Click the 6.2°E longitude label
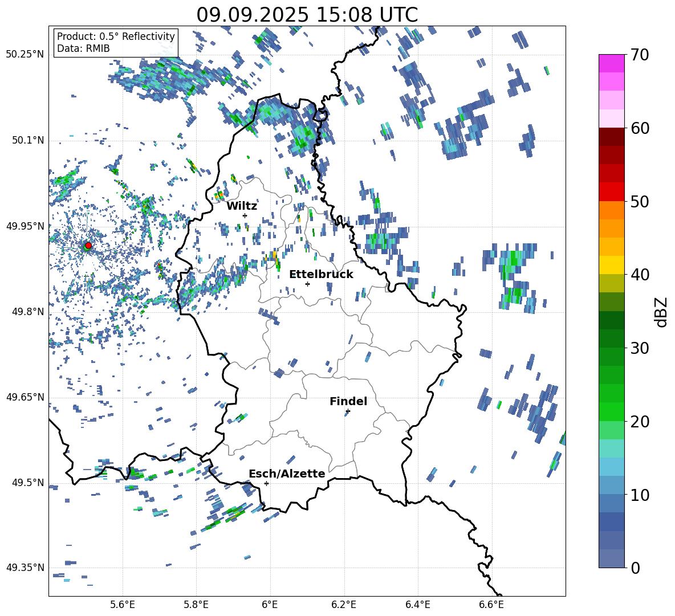Image resolution: width=675 pixels, height=616 pixels. pos(344,605)
